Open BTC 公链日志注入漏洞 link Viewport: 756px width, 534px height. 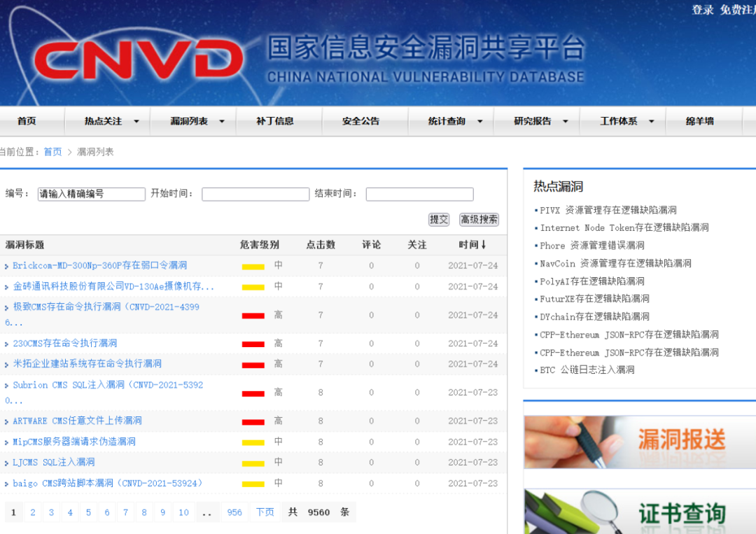point(587,370)
